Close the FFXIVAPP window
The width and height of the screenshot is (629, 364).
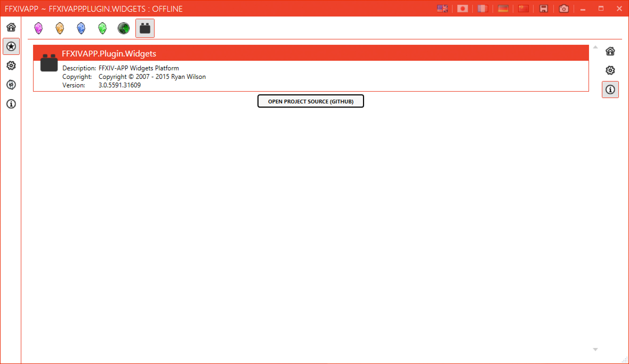[619, 9]
